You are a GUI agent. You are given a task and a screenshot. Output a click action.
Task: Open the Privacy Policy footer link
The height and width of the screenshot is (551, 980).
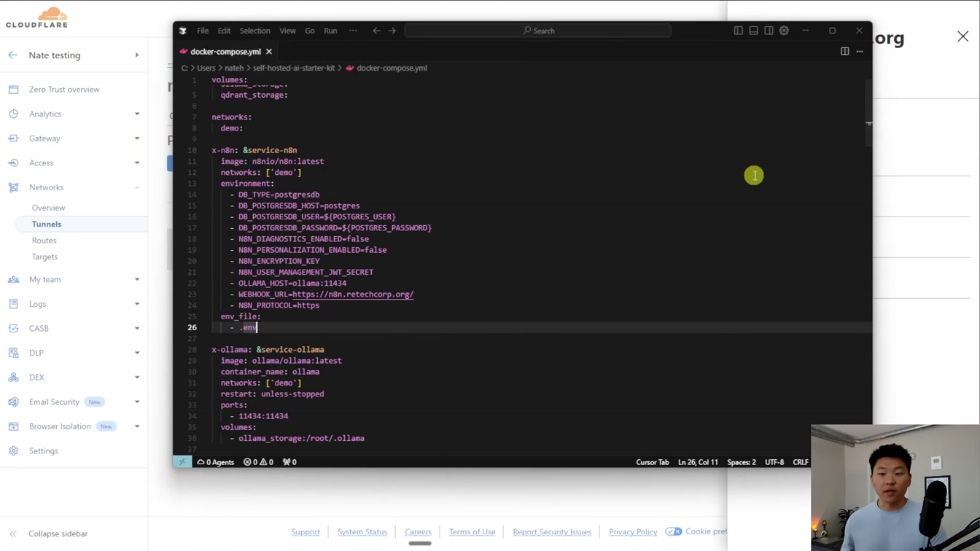click(633, 532)
